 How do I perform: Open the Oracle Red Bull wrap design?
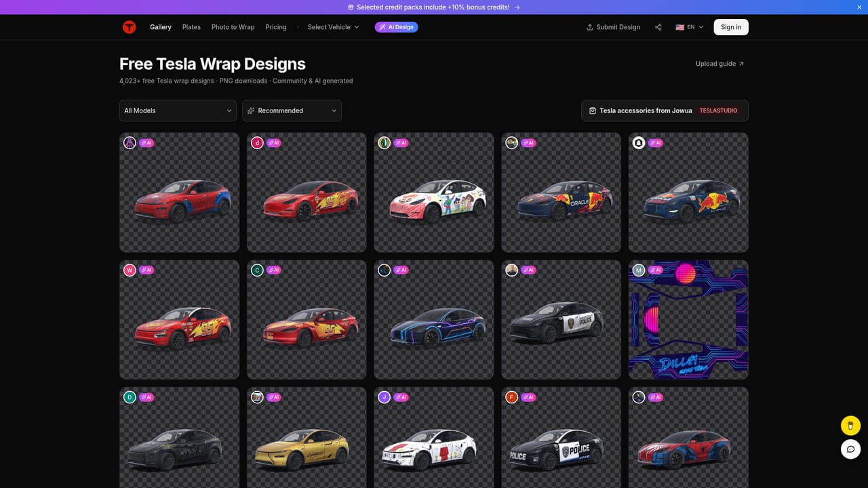pos(561,192)
